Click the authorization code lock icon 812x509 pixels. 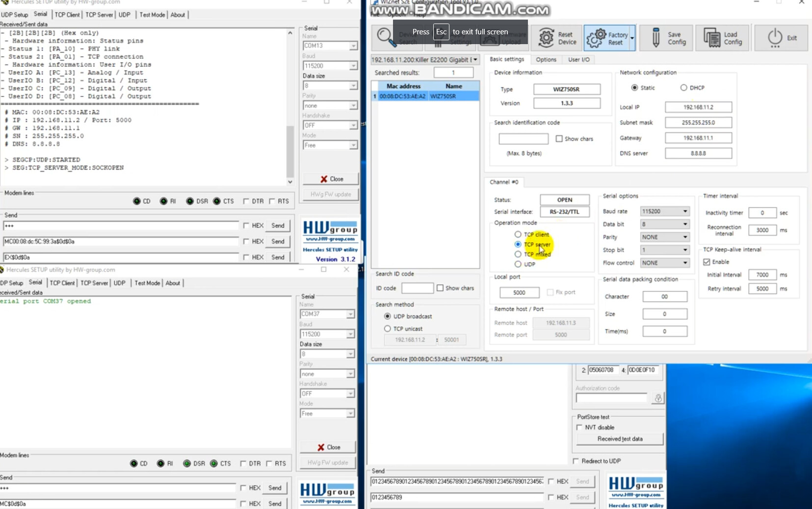pos(658,398)
